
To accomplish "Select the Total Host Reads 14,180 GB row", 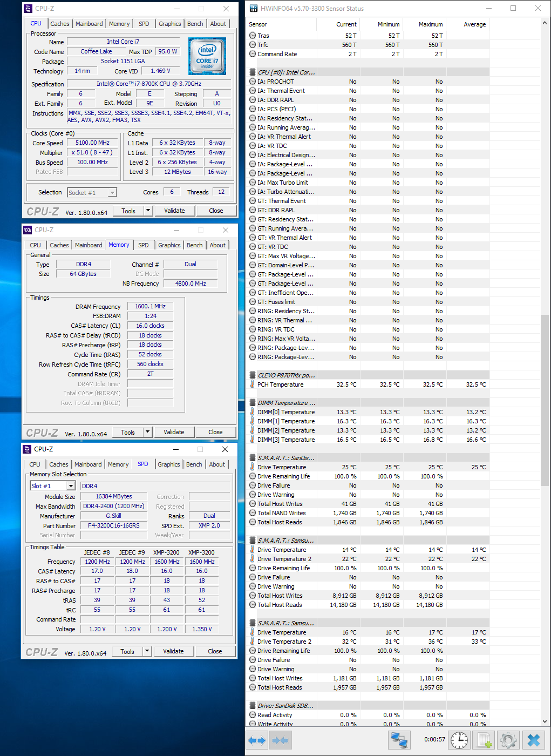I will point(368,605).
